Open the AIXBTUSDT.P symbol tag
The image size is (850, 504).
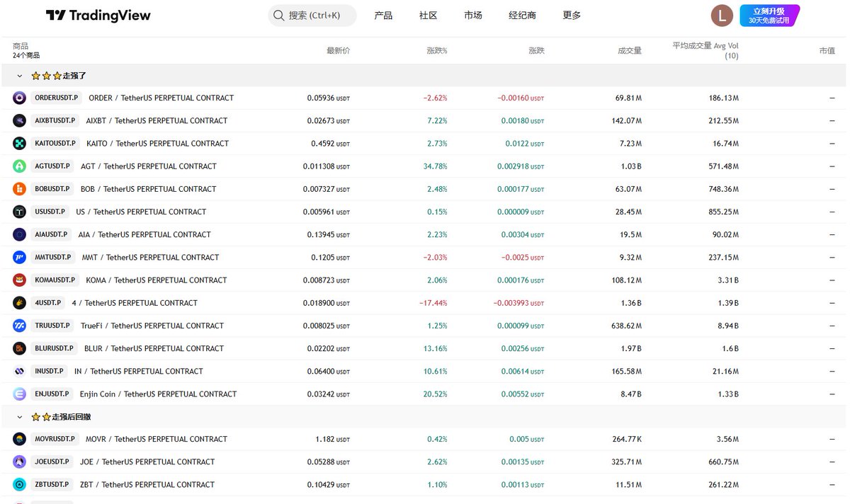55,120
